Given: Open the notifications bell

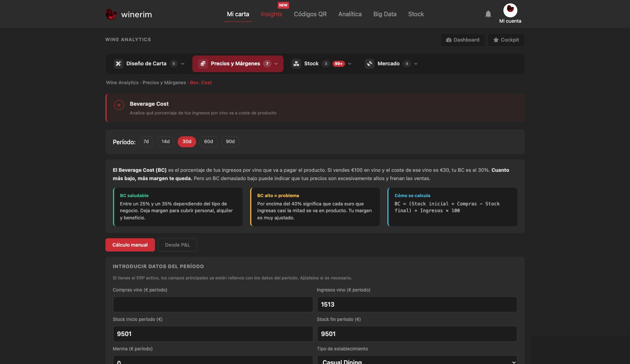Looking at the screenshot, I should coord(488,14).
